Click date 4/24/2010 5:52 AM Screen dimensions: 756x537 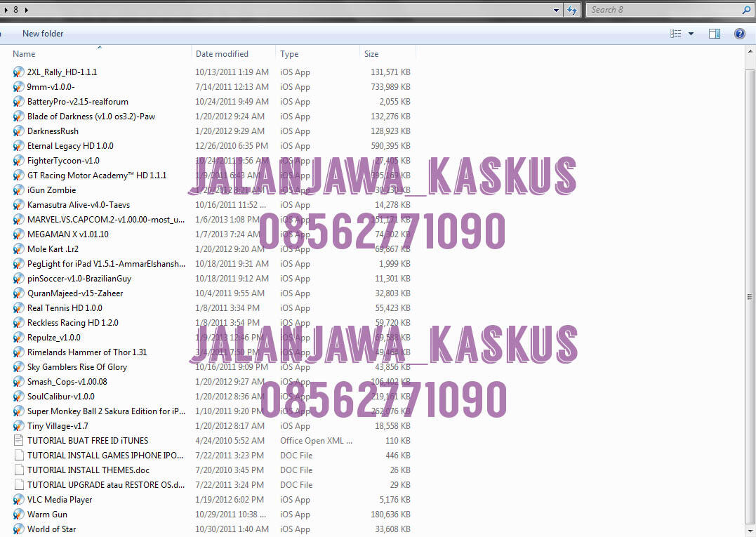click(230, 441)
